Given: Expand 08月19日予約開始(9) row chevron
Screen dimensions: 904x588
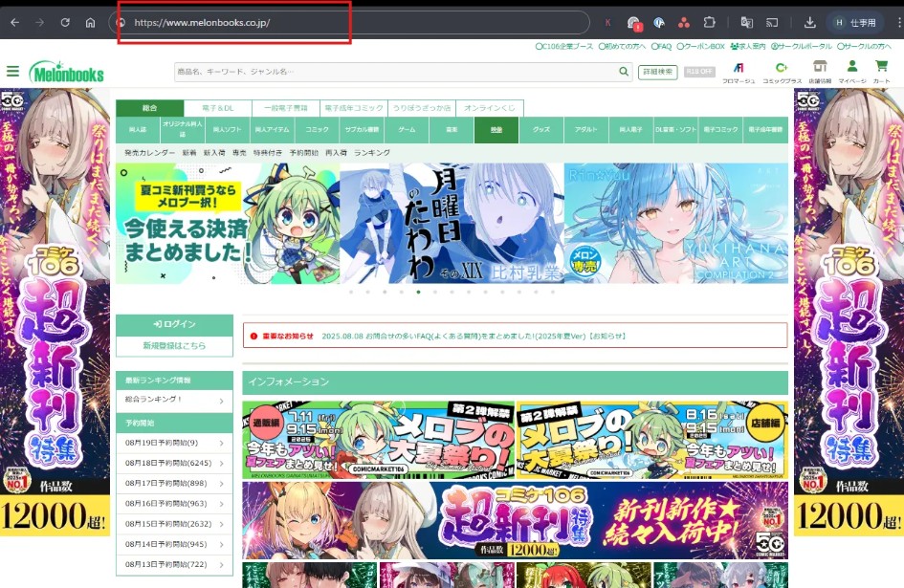Looking at the screenshot, I should pos(221,443).
